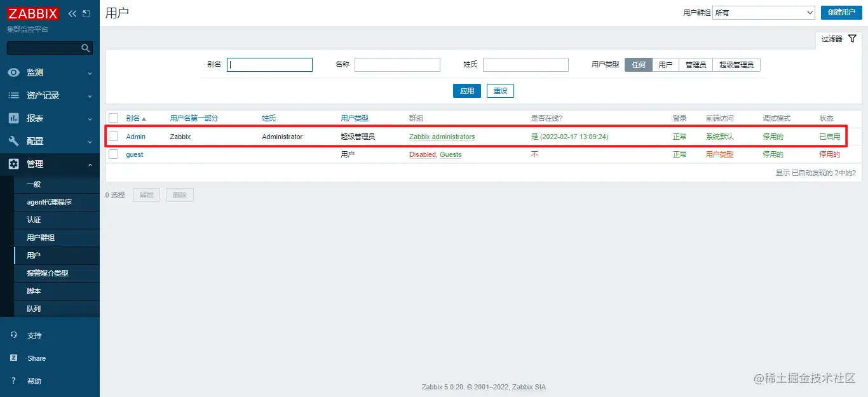Check the Admin user row checkbox
Screen dimensions: 868x397
click(113, 137)
